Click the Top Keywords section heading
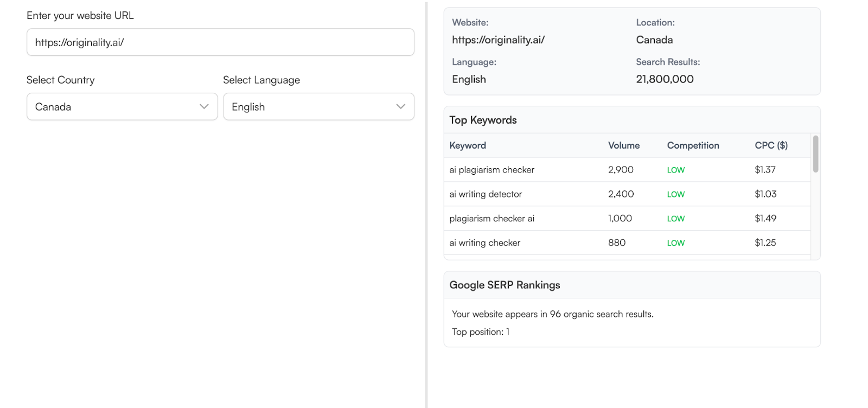This screenshot has width=868, height=408. pos(483,120)
